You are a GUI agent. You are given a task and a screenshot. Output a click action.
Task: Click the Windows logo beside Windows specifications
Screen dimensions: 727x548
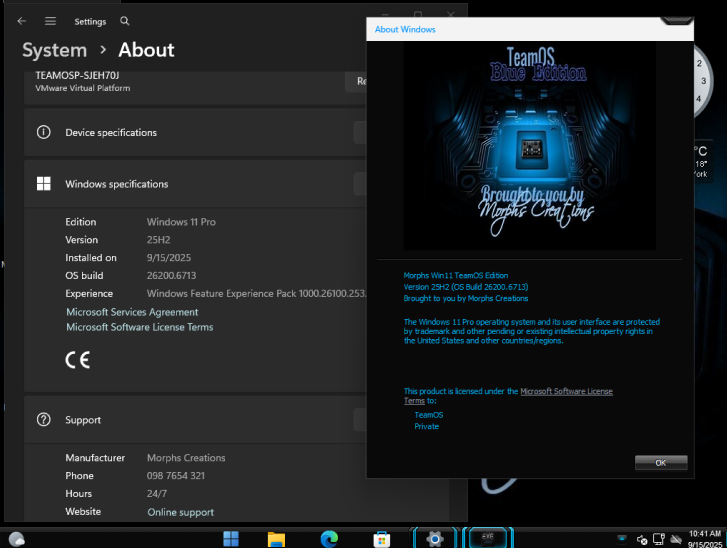point(44,184)
